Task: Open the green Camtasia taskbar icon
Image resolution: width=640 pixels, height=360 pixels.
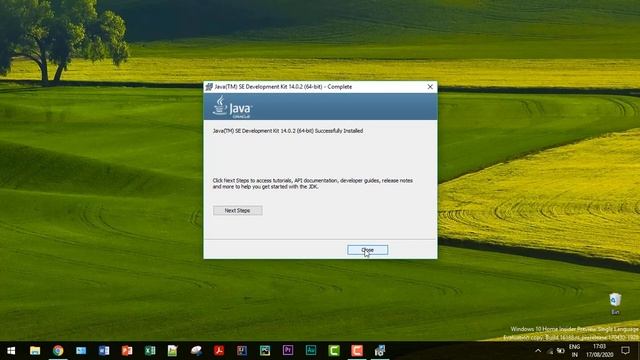Action: (334, 351)
